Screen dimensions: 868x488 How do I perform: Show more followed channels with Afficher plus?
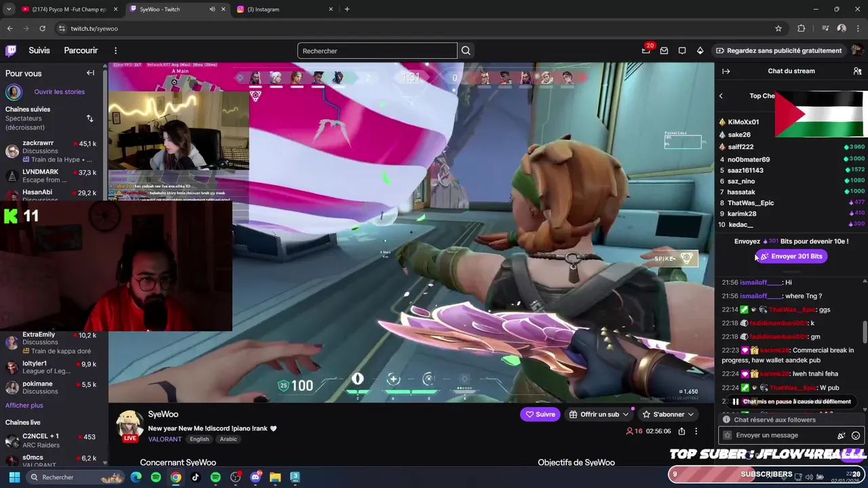24,405
